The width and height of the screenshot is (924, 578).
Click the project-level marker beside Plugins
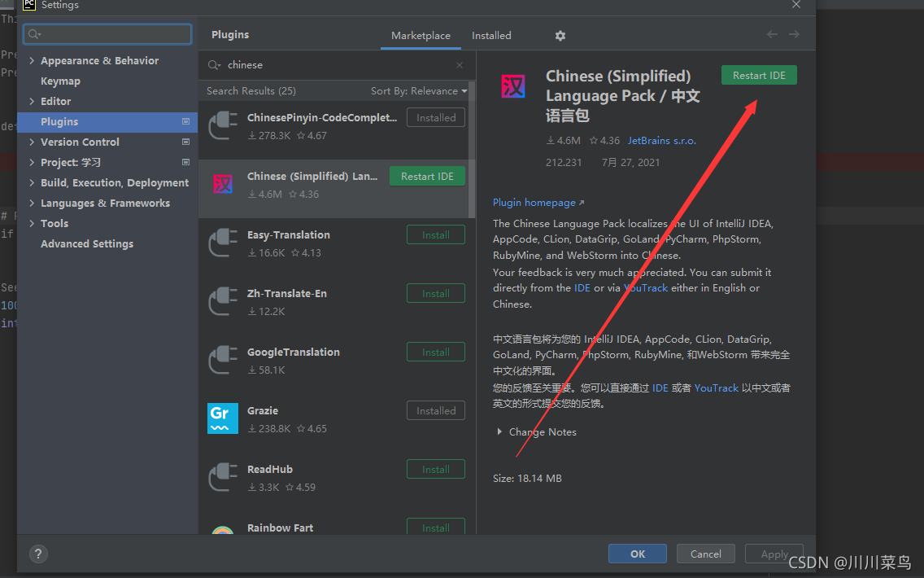tap(185, 121)
